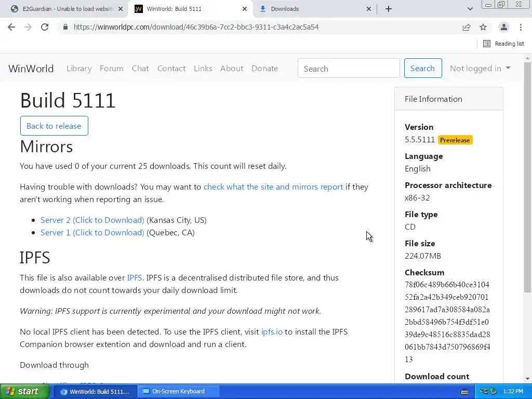Click the vertical scrollbar thumb

point(528,177)
